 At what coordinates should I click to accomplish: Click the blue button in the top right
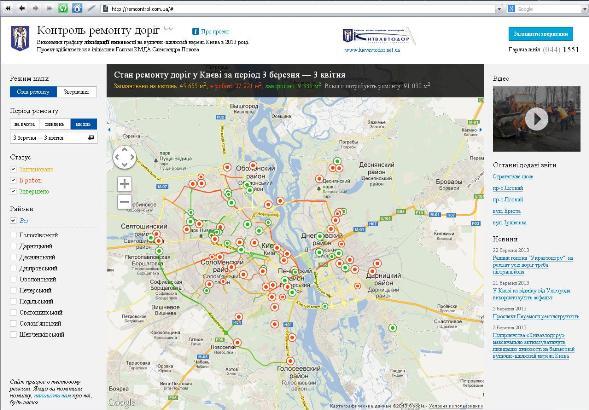pos(541,34)
